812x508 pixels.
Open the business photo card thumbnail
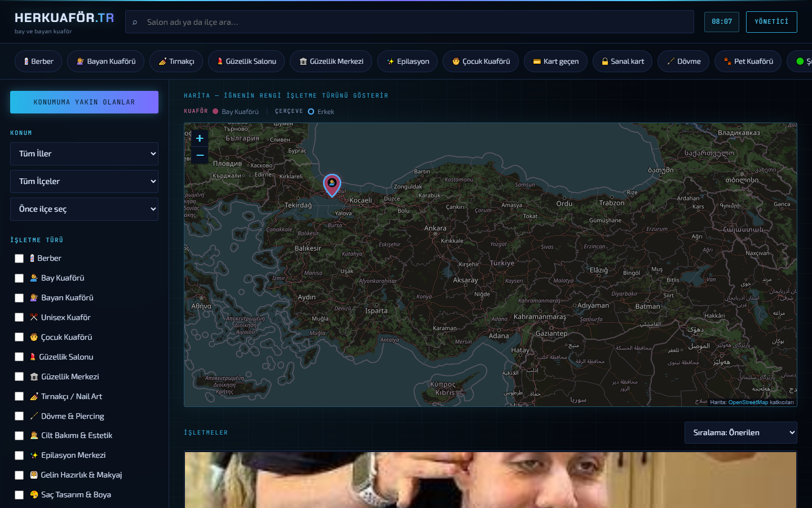[x=491, y=480]
